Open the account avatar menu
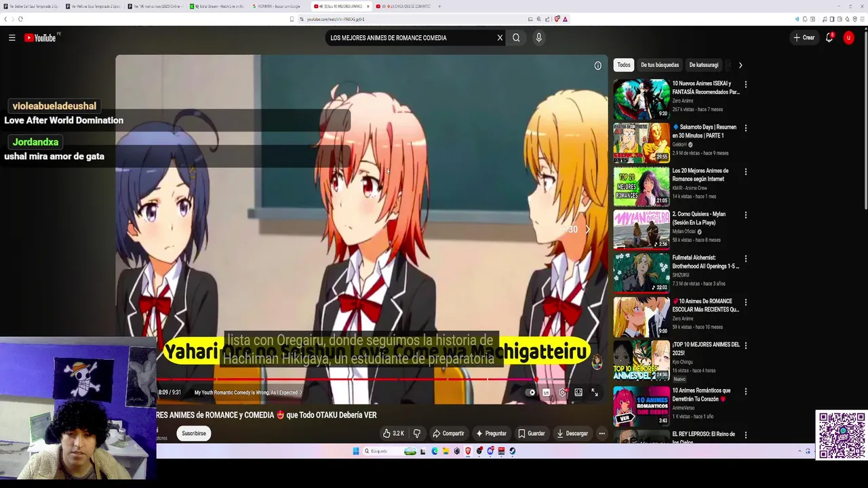Viewport: 868px width, 488px height. click(848, 38)
